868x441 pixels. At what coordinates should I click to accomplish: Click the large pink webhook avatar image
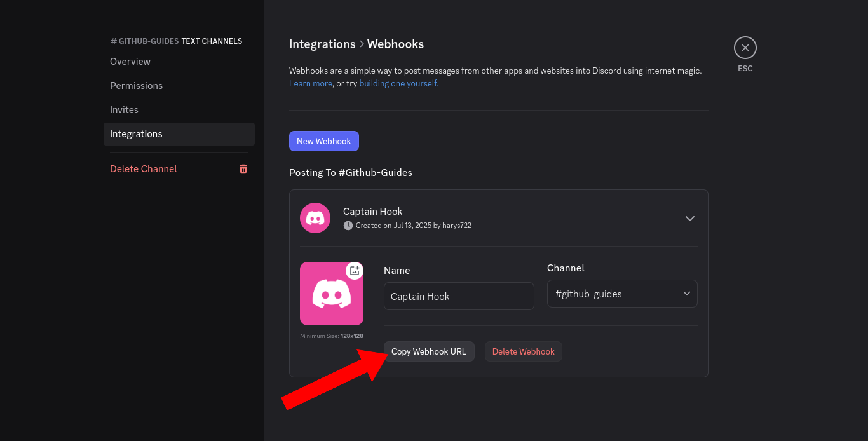point(332,294)
